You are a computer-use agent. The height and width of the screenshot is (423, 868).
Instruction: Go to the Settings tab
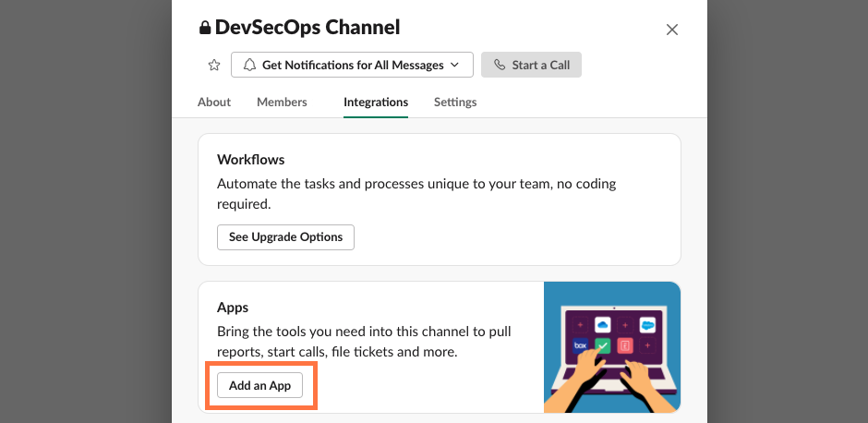(x=455, y=102)
